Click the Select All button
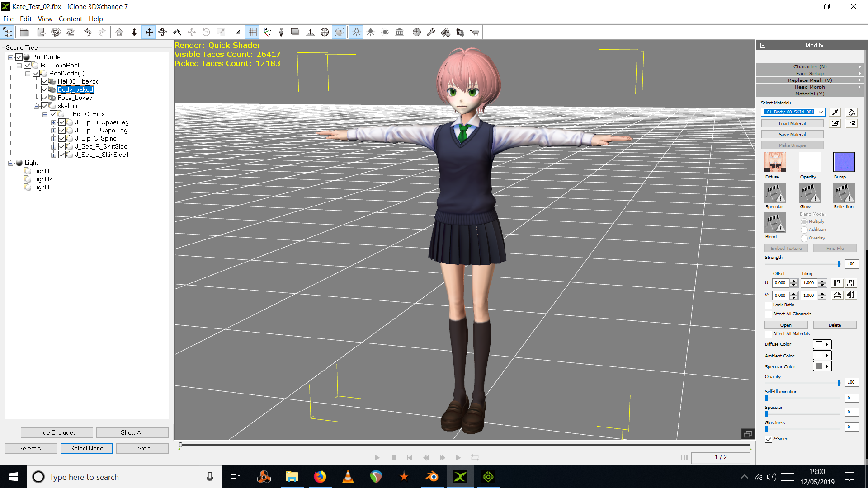868x488 pixels. tap(31, 448)
